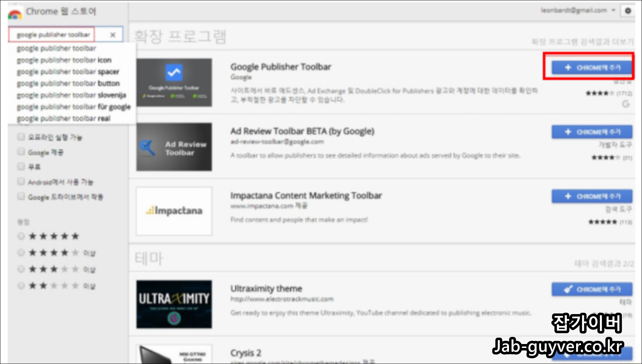Select the three stars and up radio button
Viewport: 642px width, 364px height.
[x=21, y=269]
